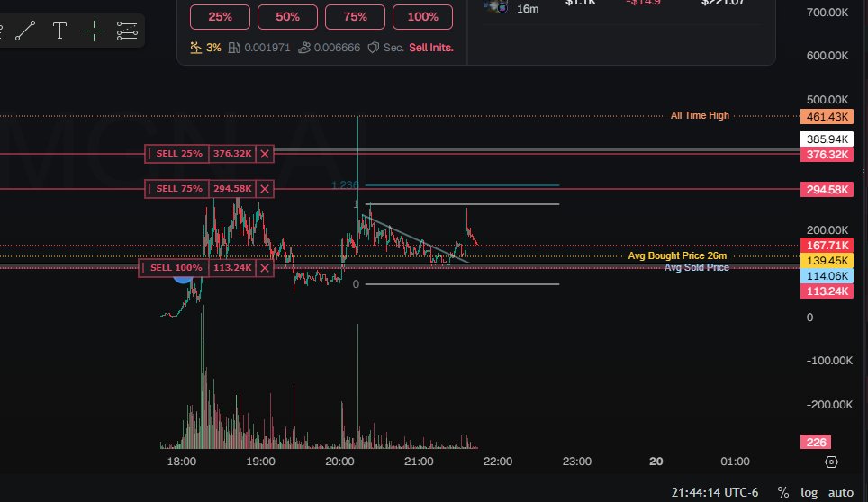Click the 113.24K order price box
Screen dimensions: 868x502
[232, 267]
